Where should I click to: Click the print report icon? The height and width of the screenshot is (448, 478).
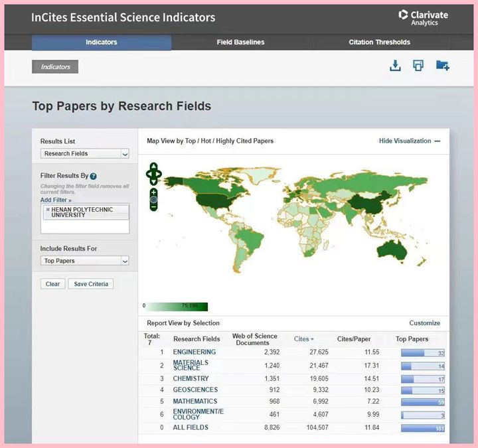click(x=418, y=65)
